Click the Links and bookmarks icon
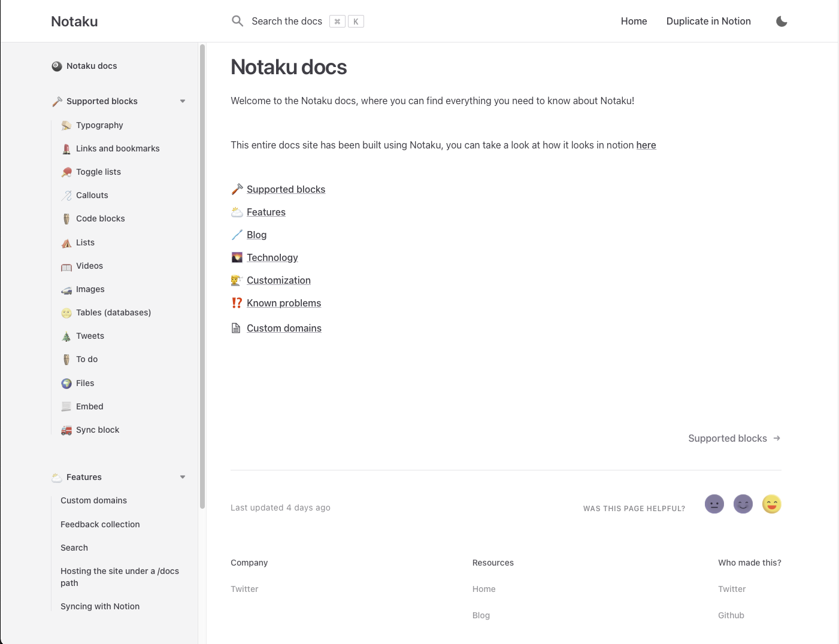This screenshot has width=839, height=644. [x=66, y=148]
